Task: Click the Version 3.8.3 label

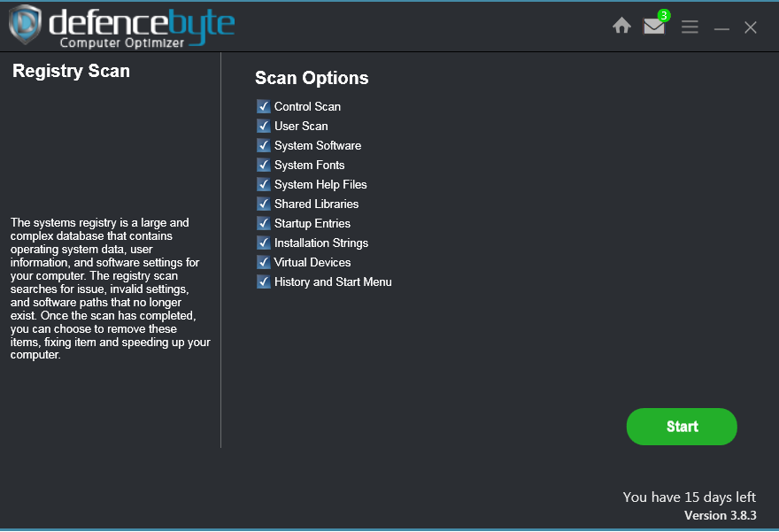Action: coord(721,515)
